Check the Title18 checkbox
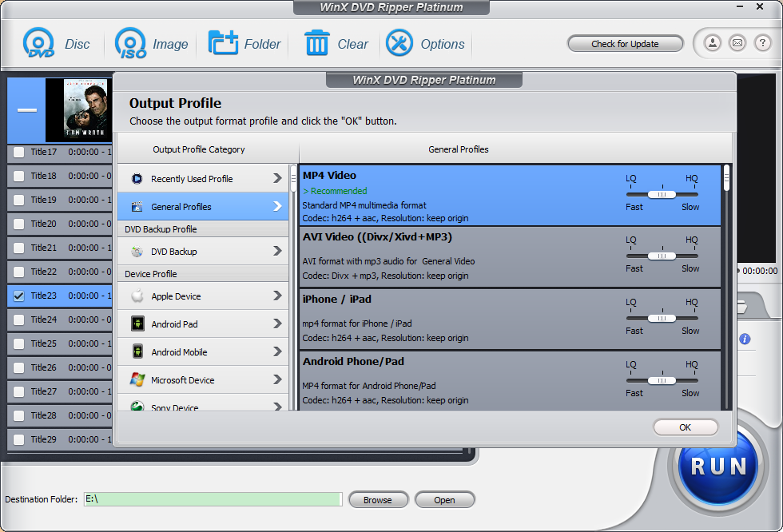Viewport: 783px width, 532px height. click(x=19, y=177)
